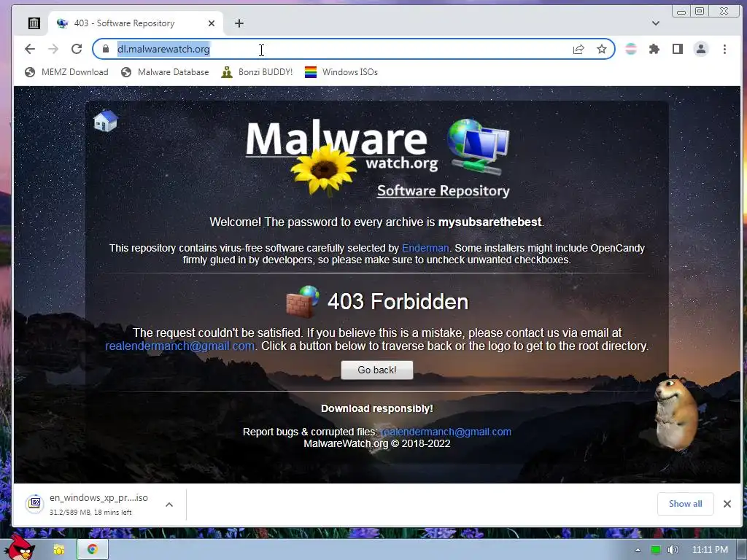The width and height of the screenshot is (747, 560).
Task: Click the Download responsibly! text
Action: 377,408
